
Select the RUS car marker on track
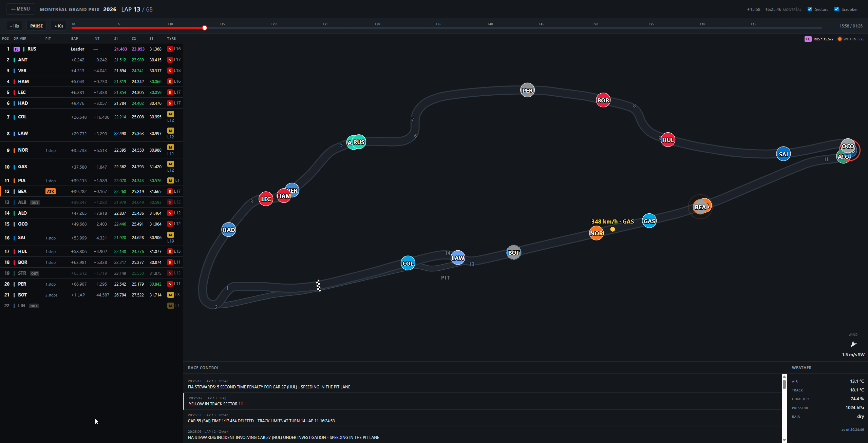(359, 142)
